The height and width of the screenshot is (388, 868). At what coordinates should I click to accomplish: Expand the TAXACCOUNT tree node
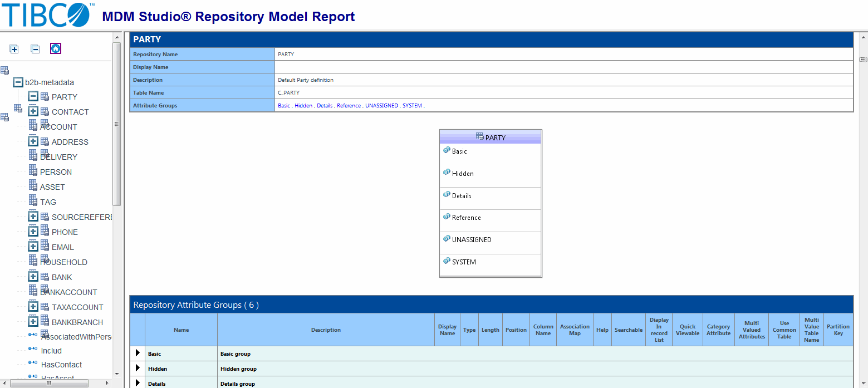(33, 307)
